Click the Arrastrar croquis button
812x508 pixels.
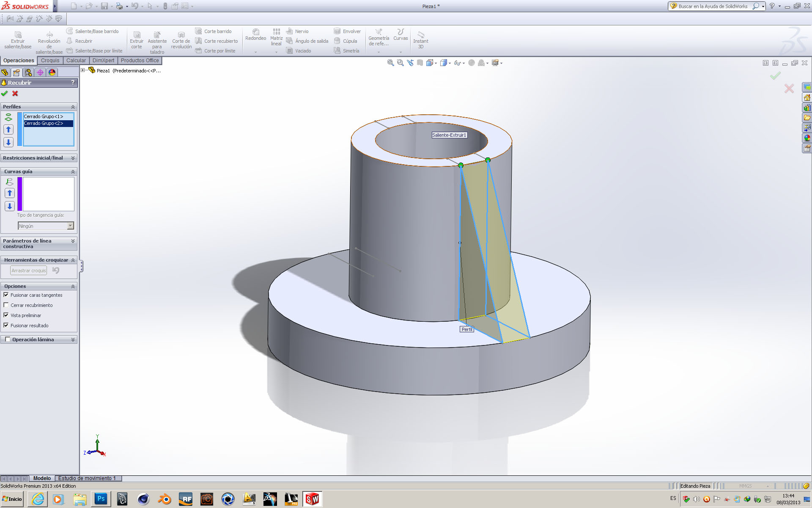[x=28, y=271]
